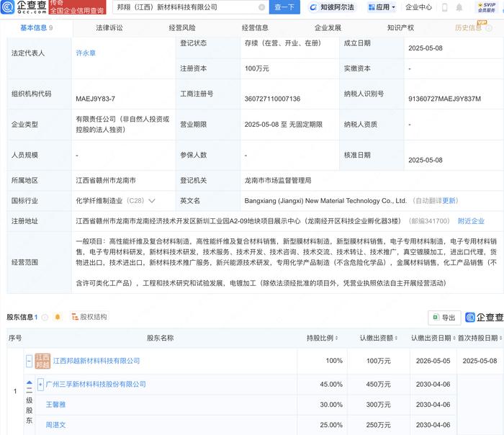
Task: Collapse the 二级股东 section arrow
Action: click(x=30, y=382)
